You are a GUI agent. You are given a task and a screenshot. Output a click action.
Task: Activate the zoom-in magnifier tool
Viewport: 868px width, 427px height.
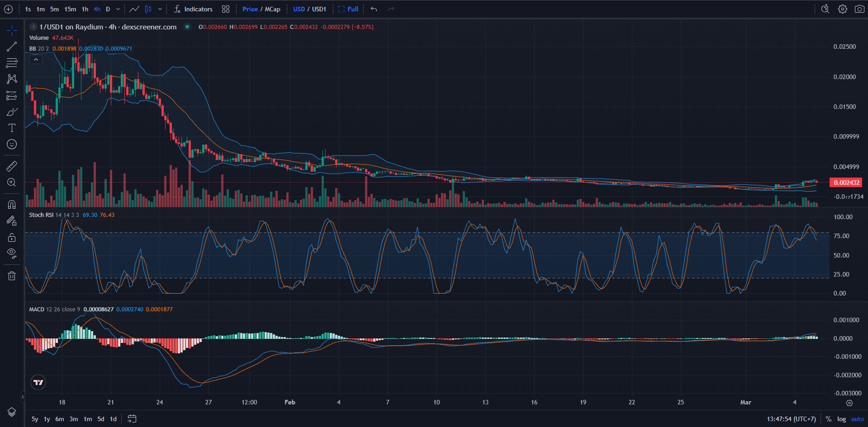pos(11,183)
